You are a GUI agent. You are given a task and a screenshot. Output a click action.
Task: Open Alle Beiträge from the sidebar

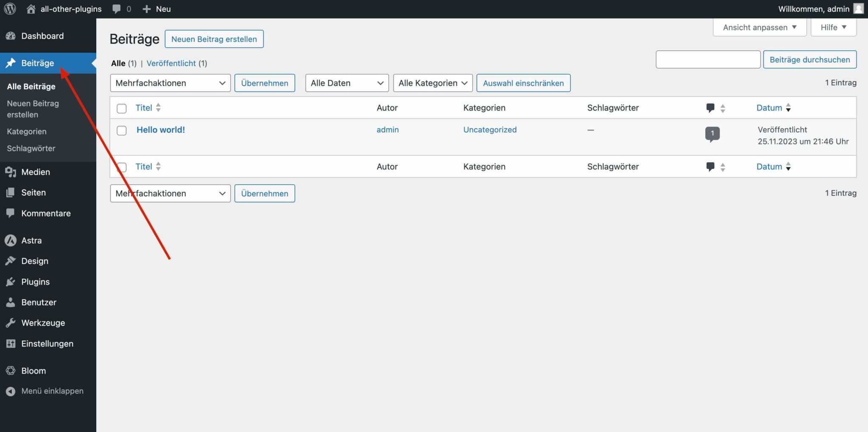point(31,86)
